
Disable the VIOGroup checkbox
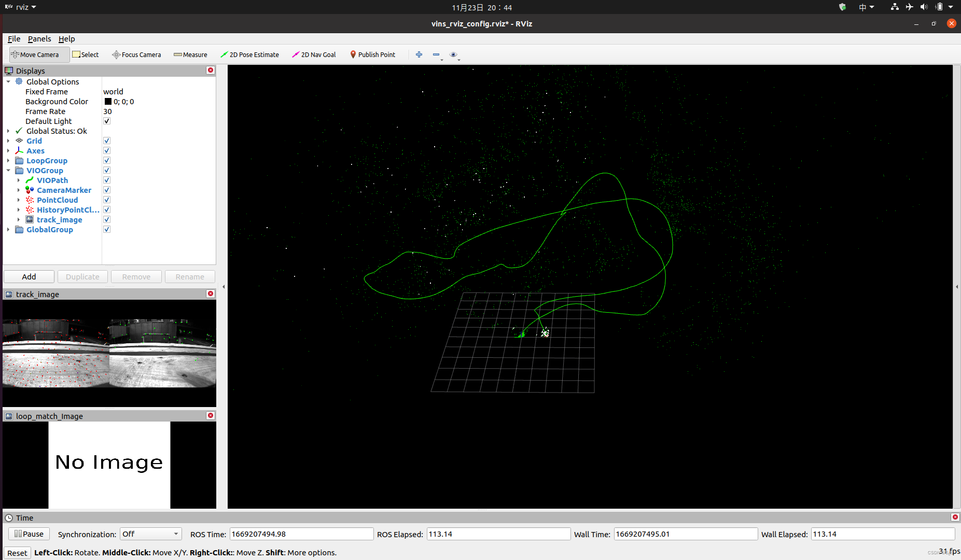click(x=107, y=170)
